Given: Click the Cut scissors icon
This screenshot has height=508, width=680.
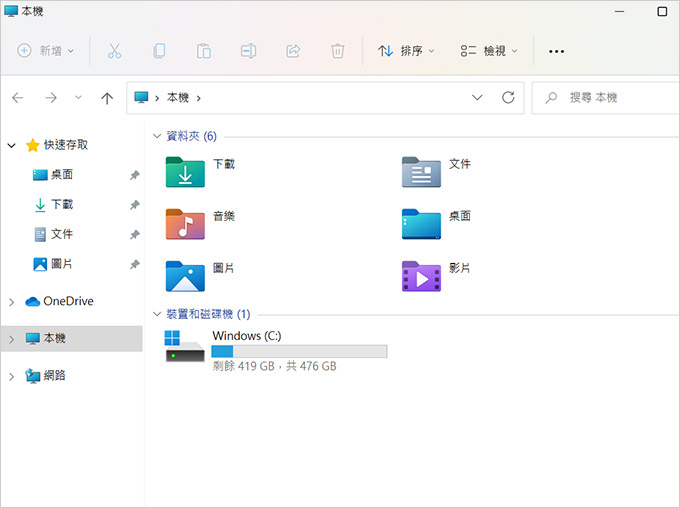Looking at the screenshot, I should click(x=114, y=51).
